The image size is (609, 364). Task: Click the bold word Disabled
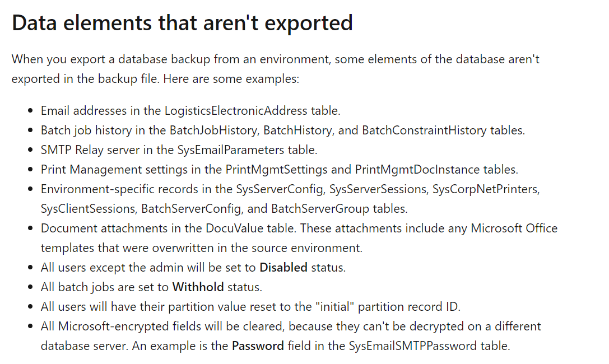pyautogui.click(x=283, y=267)
